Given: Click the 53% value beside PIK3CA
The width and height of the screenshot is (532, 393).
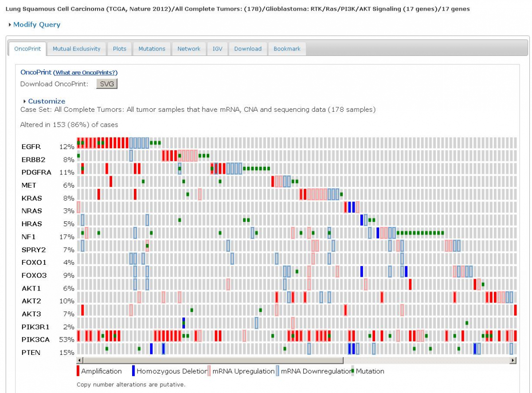Looking at the screenshot, I should point(67,340).
